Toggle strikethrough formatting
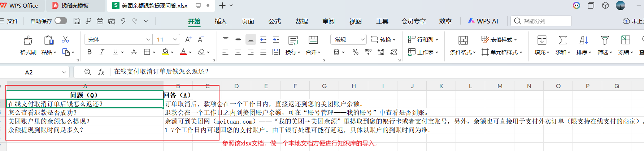 coord(134,52)
